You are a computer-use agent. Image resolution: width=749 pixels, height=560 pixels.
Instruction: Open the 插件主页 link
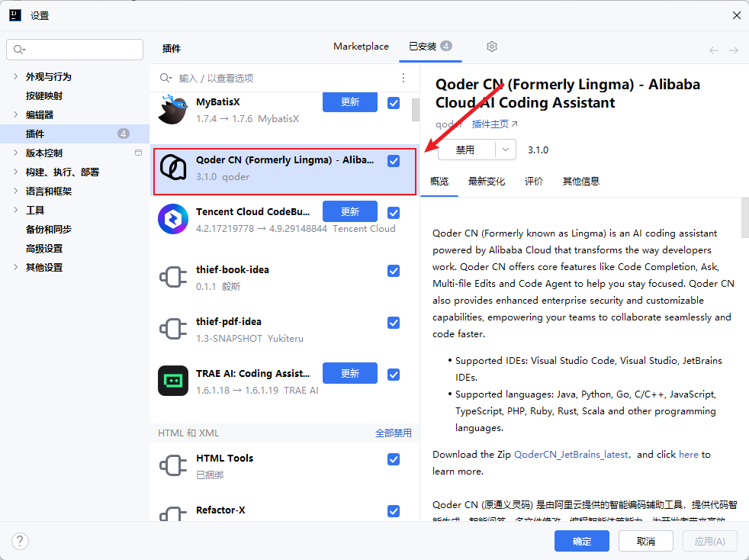(494, 124)
